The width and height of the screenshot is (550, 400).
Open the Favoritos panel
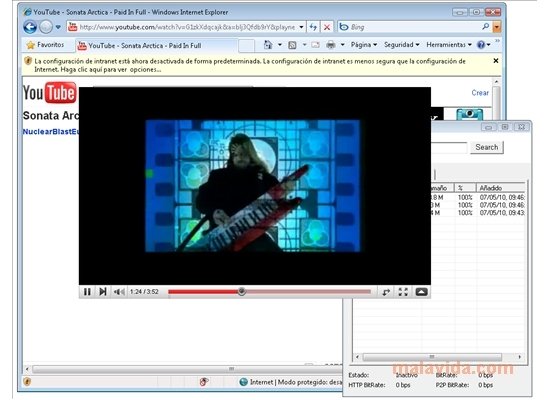(x=45, y=45)
